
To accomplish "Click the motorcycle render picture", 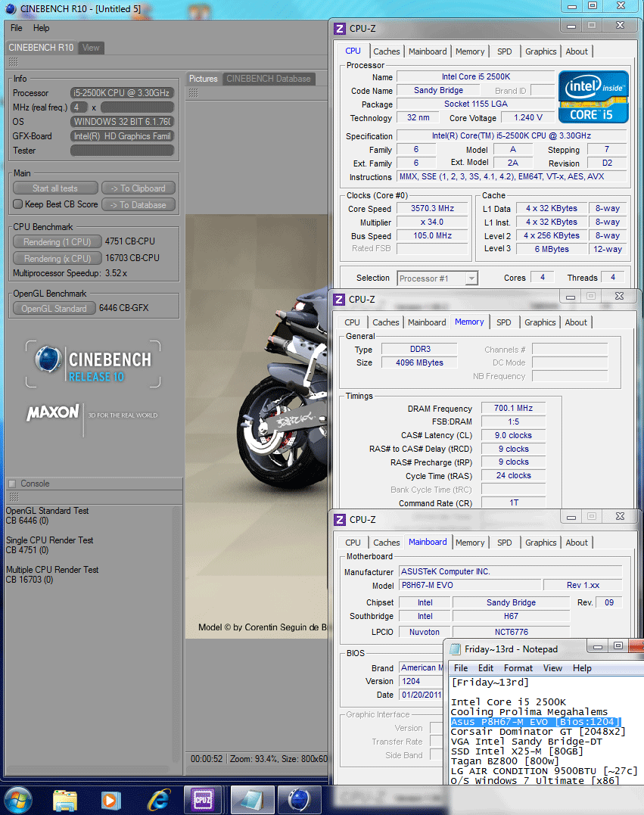I will tap(257, 426).
